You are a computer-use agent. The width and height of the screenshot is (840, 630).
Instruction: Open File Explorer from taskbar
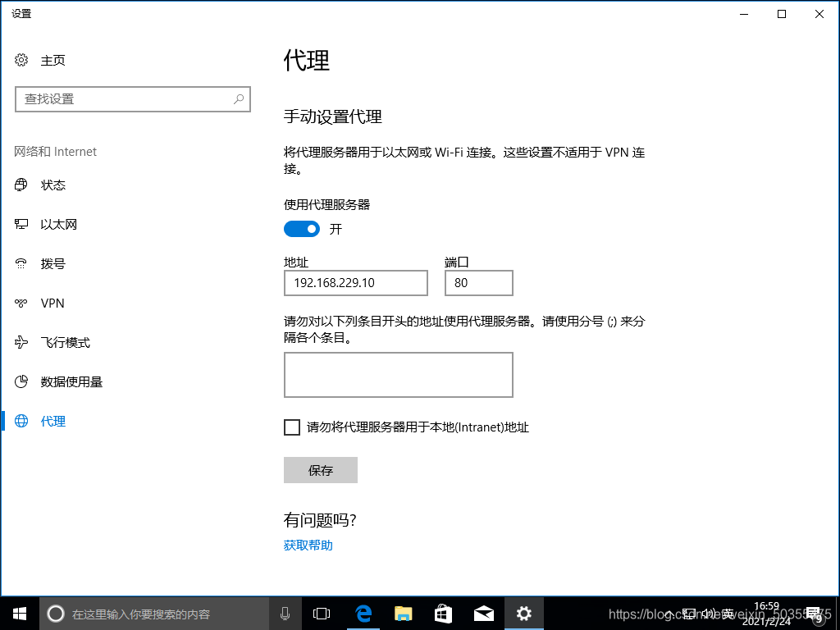click(x=404, y=614)
